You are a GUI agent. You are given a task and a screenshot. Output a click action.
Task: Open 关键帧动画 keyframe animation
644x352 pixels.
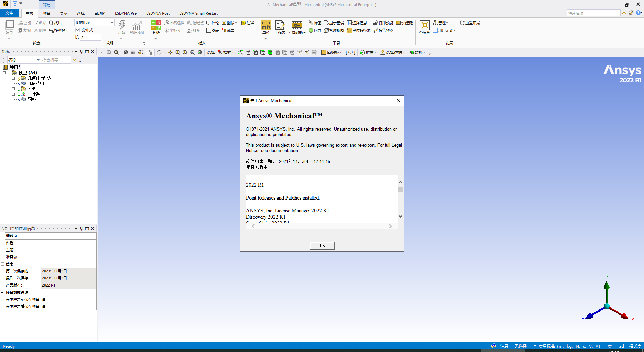click(x=297, y=27)
